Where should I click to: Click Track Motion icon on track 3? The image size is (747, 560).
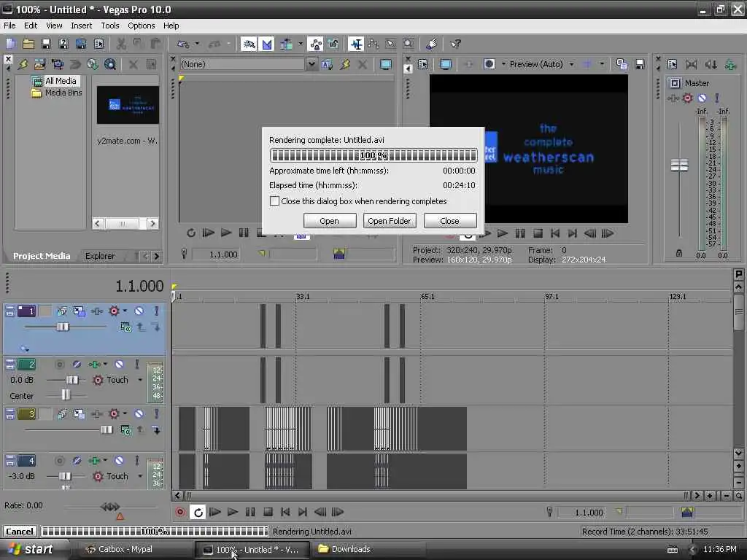click(79, 414)
